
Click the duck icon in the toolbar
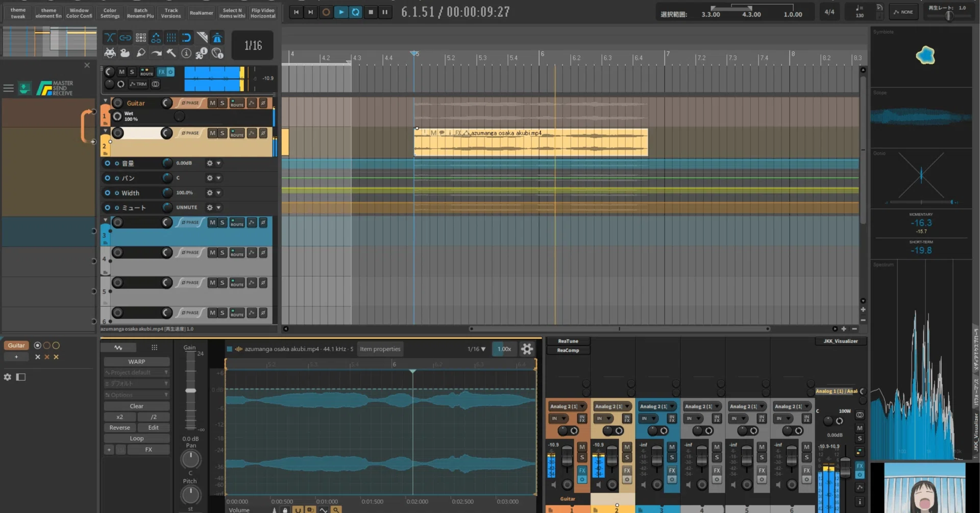[125, 53]
